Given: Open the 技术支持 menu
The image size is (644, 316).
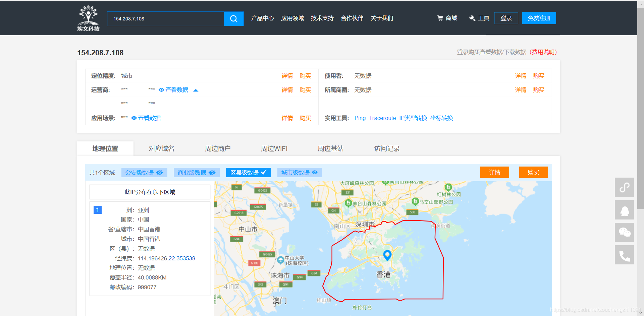Looking at the screenshot, I should [x=322, y=18].
